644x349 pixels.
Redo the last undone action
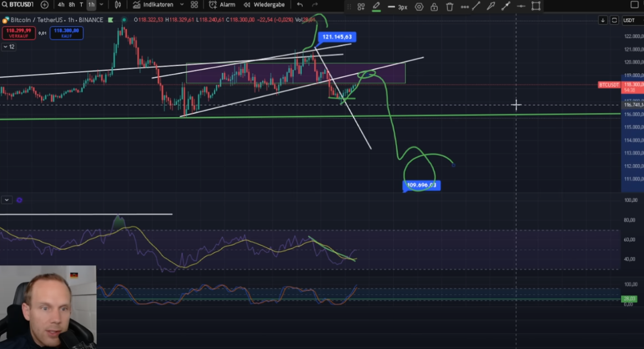(315, 5)
